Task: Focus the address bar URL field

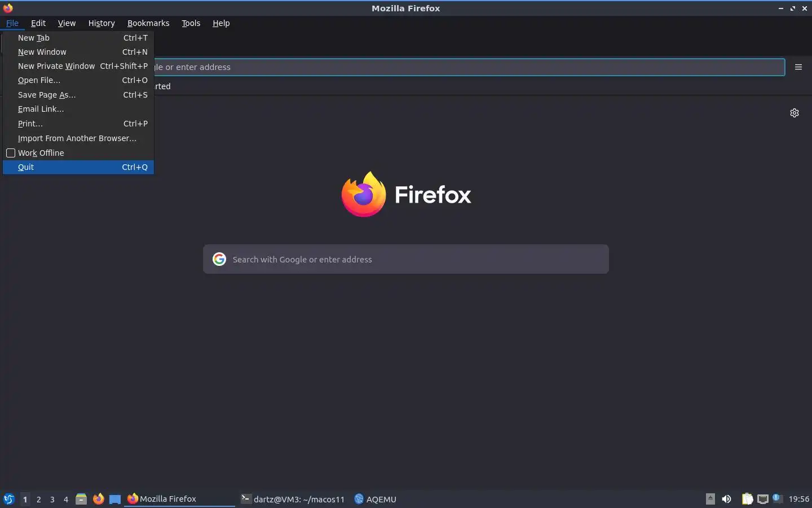Action: tap(469, 67)
